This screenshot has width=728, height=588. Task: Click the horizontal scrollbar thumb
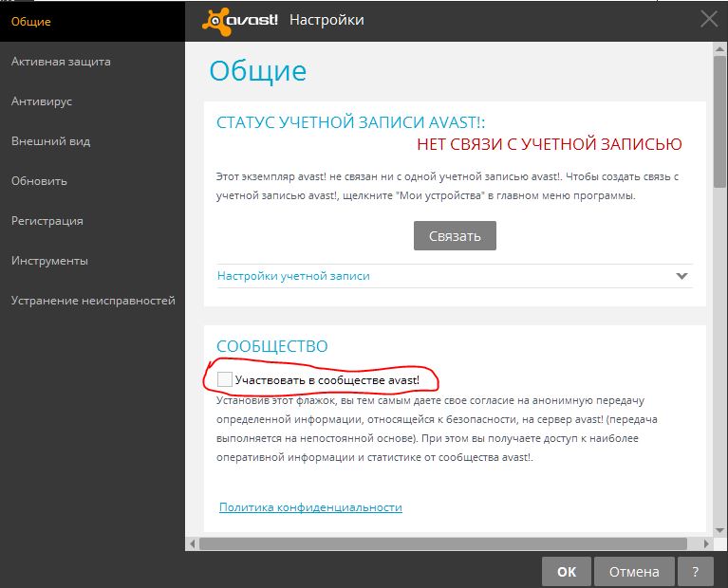click(x=443, y=543)
